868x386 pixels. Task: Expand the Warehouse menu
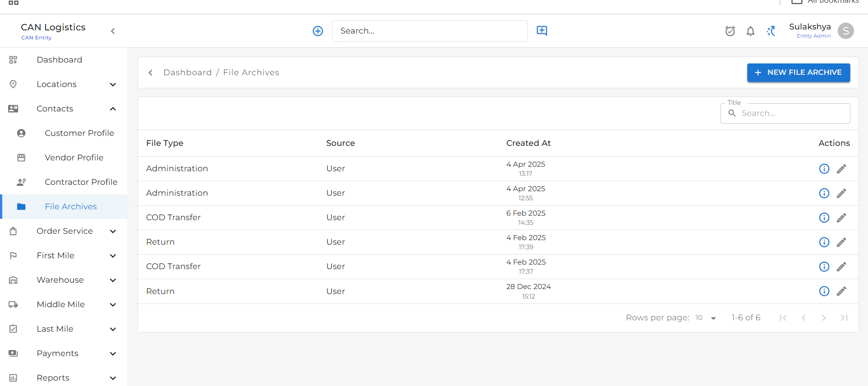[113, 280]
